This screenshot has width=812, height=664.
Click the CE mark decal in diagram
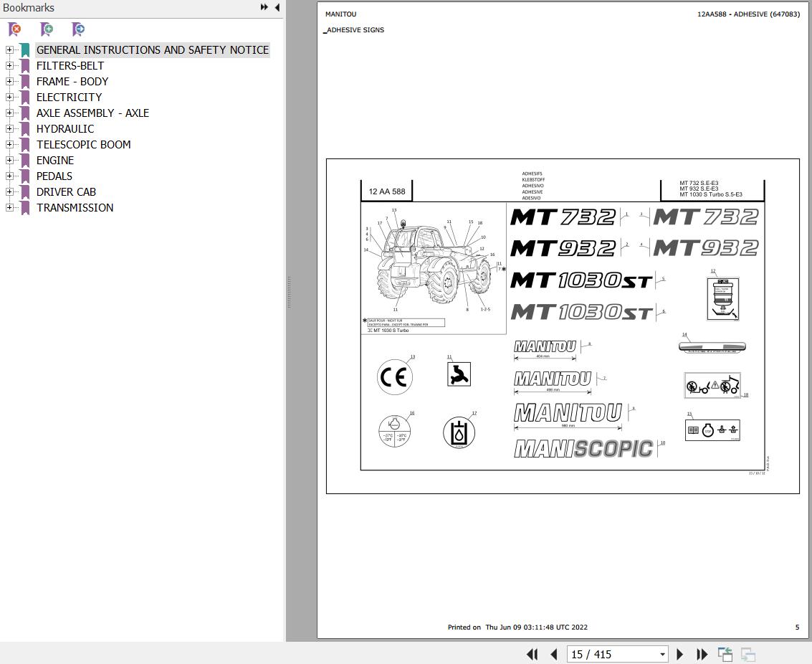click(x=395, y=377)
